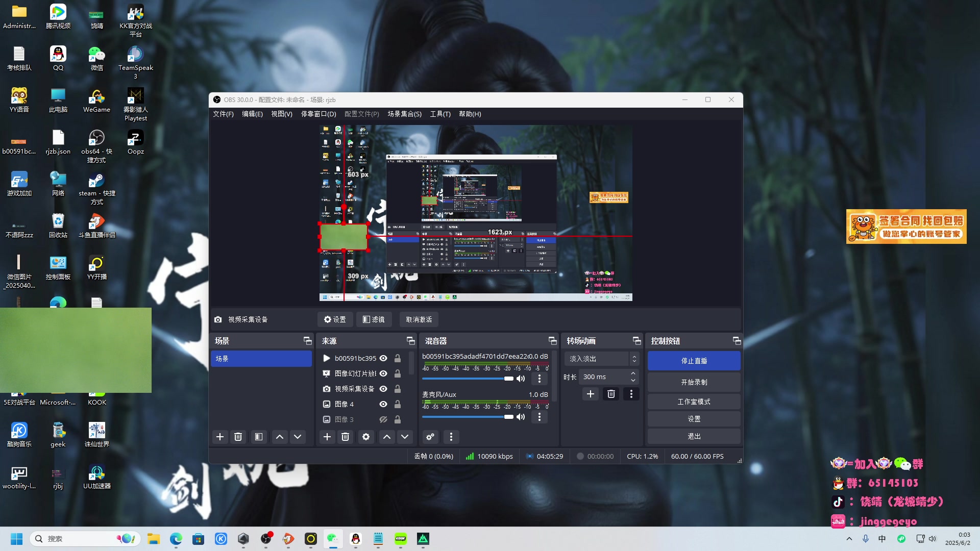Toggle visibility of 图像幻灯片放映 source
The height and width of the screenshot is (551, 980).
coord(383,373)
